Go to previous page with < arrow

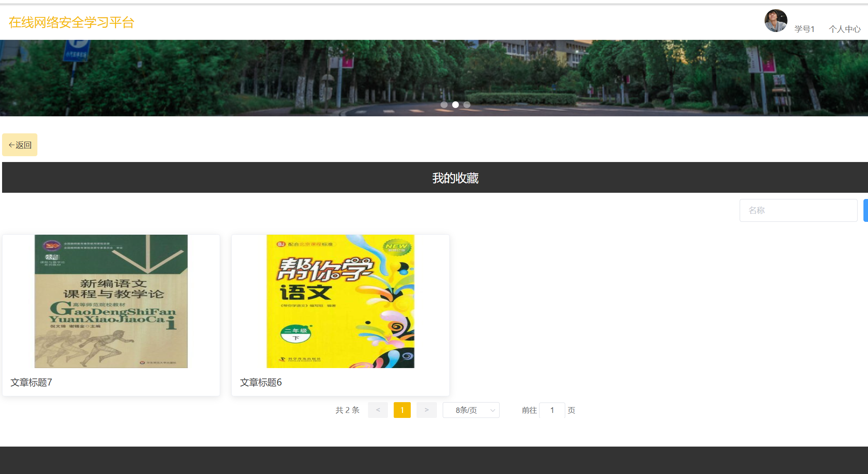pyautogui.click(x=378, y=410)
